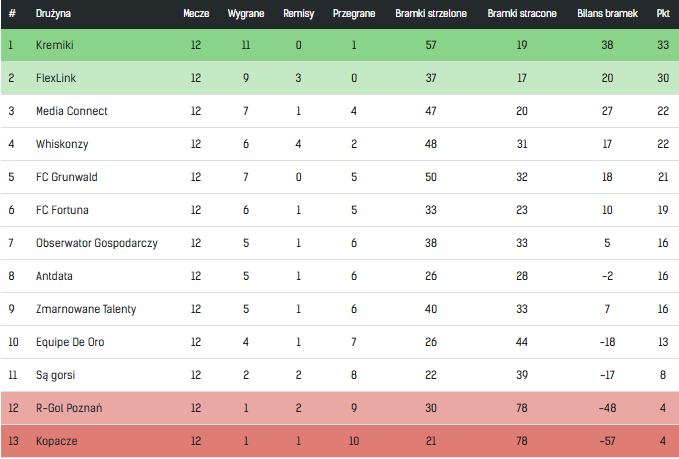The width and height of the screenshot is (679, 459).
Task: Click the Drużyna column header
Action: 53,13
